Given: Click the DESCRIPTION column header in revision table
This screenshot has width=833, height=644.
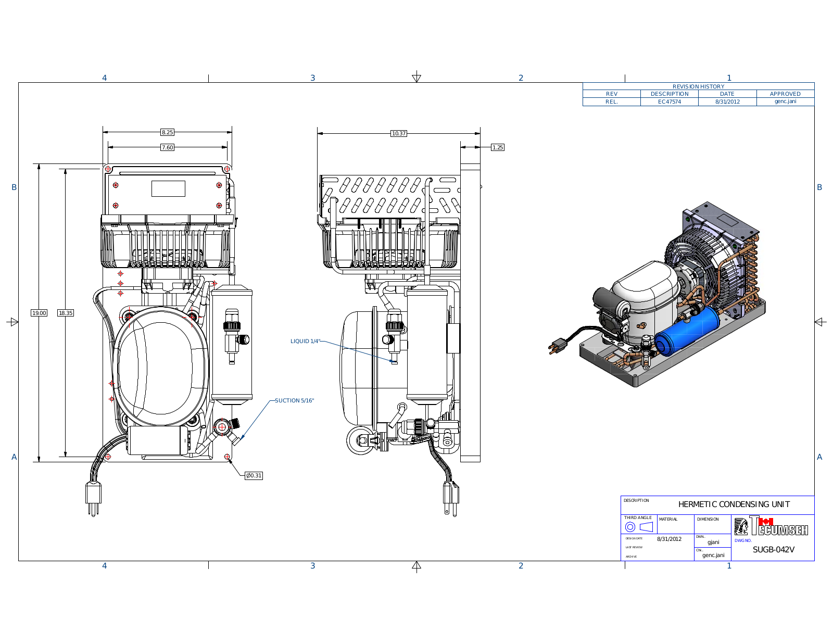Looking at the screenshot, I should [670, 94].
